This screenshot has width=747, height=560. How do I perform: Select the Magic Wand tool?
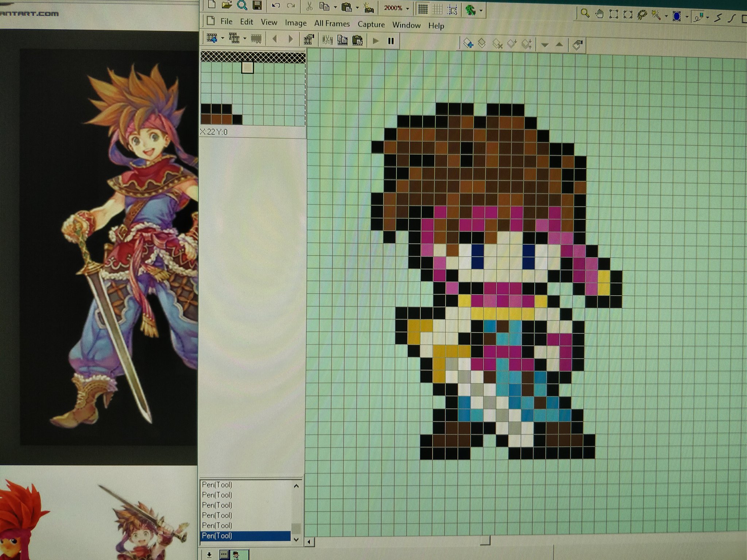[657, 15]
